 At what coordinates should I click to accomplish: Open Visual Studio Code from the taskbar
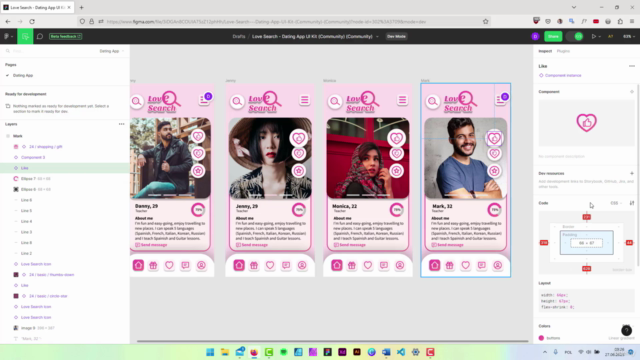click(401, 352)
